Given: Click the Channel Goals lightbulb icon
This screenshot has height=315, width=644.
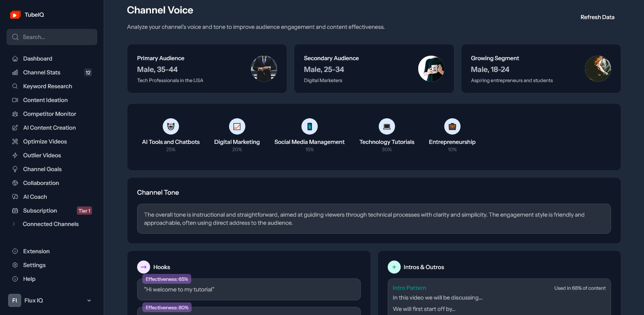Looking at the screenshot, I should pyautogui.click(x=15, y=169).
